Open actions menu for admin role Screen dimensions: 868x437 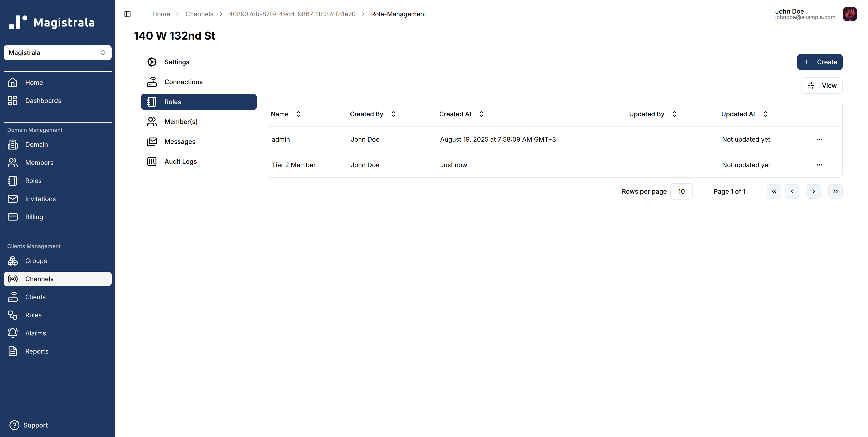coord(819,139)
